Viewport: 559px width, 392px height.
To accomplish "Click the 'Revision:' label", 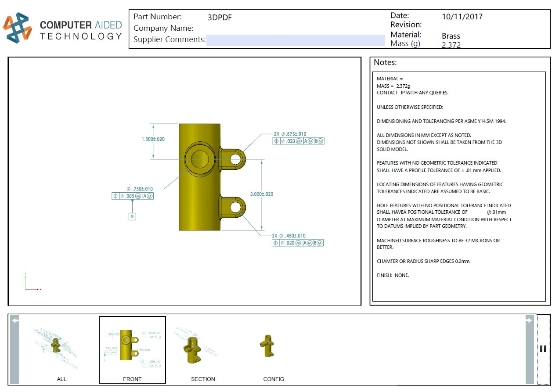I will tap(406, 25).
